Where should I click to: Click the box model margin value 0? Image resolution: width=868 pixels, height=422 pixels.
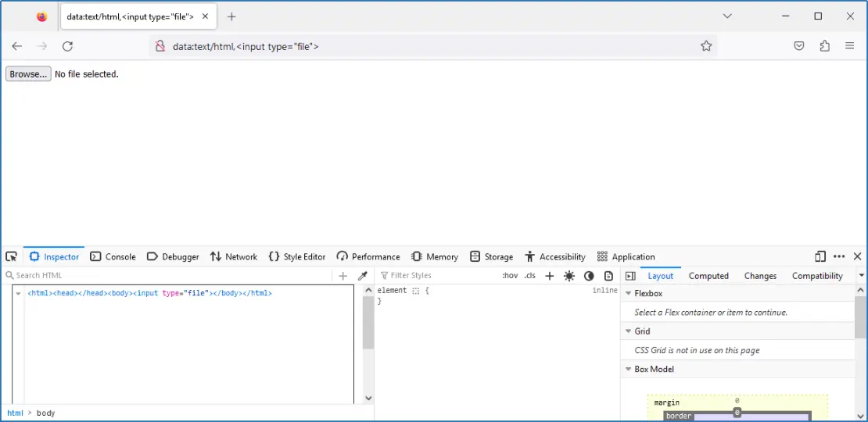(x=737, y=400)
